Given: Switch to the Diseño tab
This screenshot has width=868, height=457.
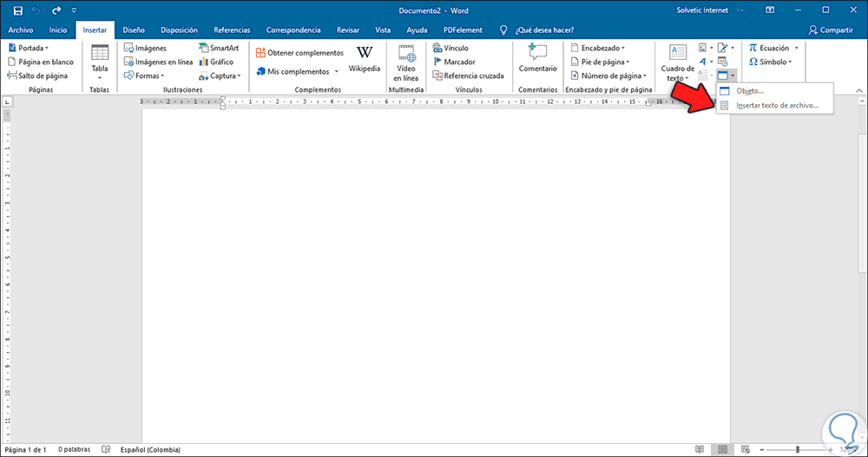Looking at the screenshot, I should (134, 29).
